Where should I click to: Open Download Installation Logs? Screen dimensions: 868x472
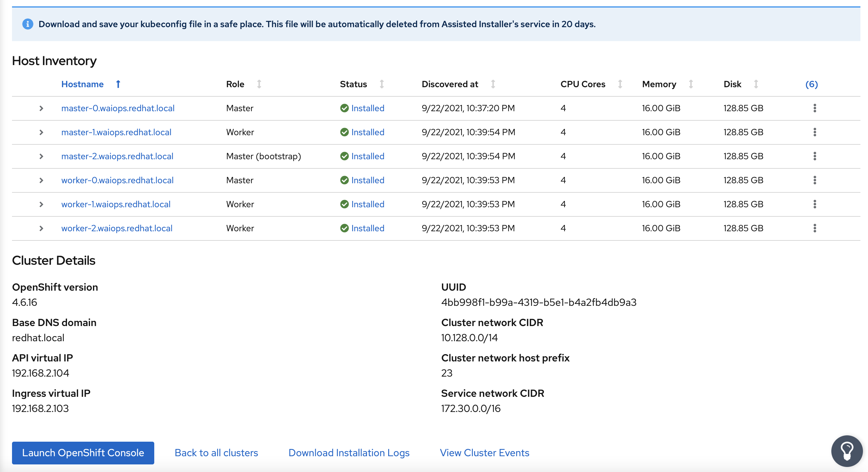point(349,453)
